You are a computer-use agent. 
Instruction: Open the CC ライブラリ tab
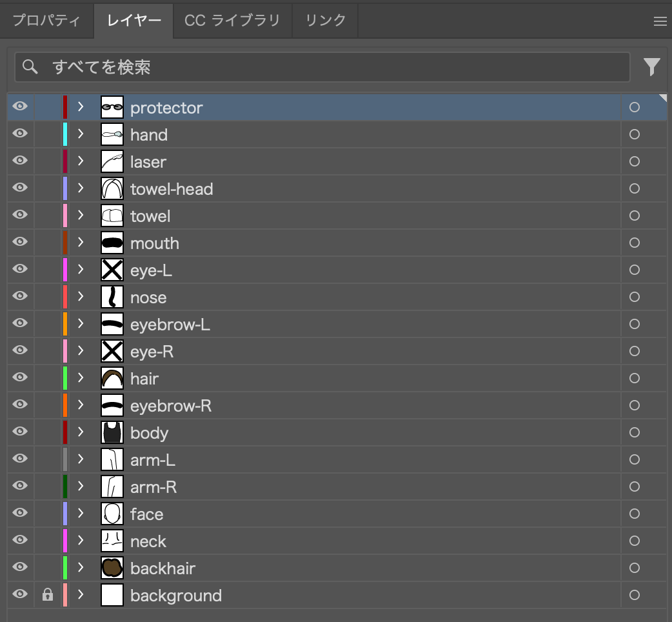coord(232,21)
